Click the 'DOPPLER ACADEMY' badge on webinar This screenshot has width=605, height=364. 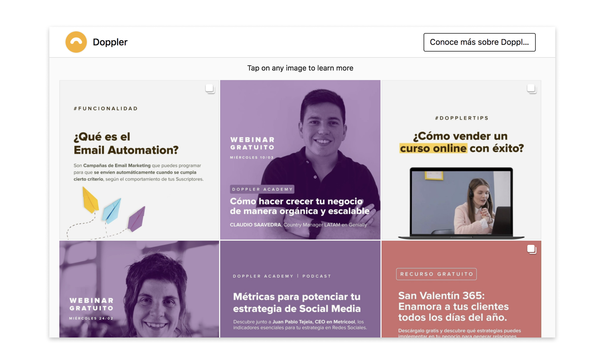(262, 189)
